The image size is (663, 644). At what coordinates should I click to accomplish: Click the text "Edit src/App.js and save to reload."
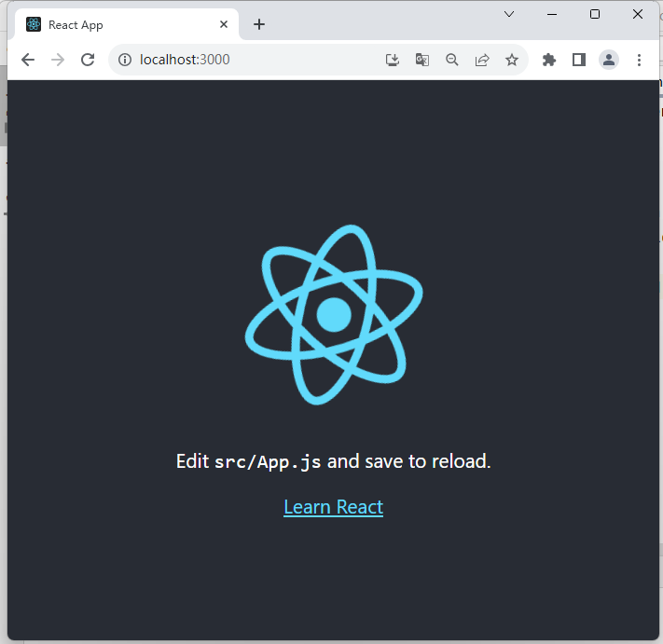(333, 461)
